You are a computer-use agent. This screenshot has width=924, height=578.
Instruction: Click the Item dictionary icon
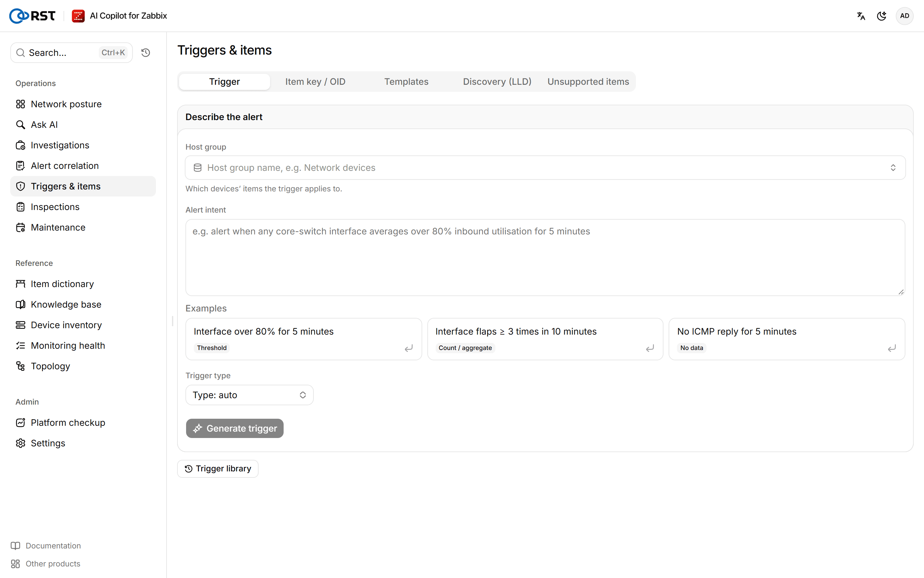click(x=21, y=284)
